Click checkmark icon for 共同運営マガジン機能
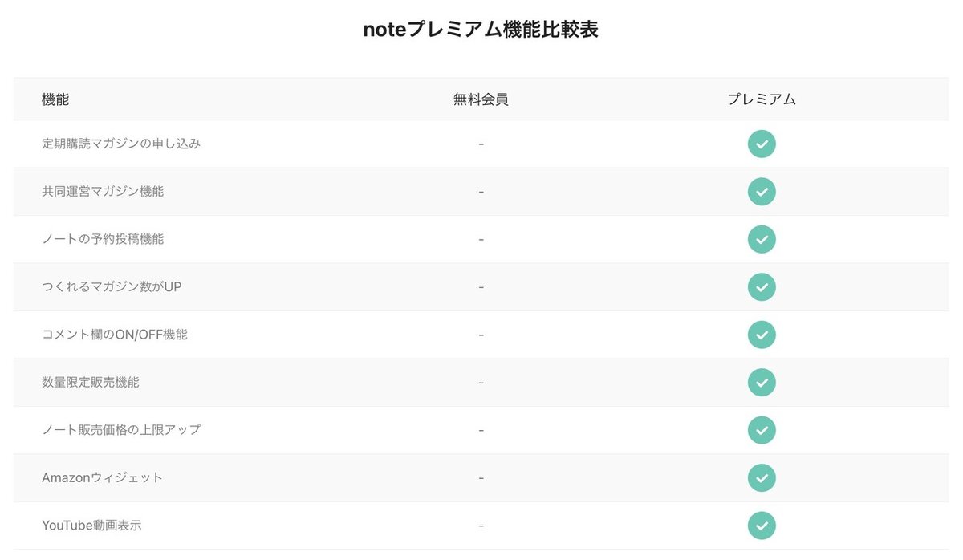Image resolution: width=963 pixels, height=560 pixels. 762,192
